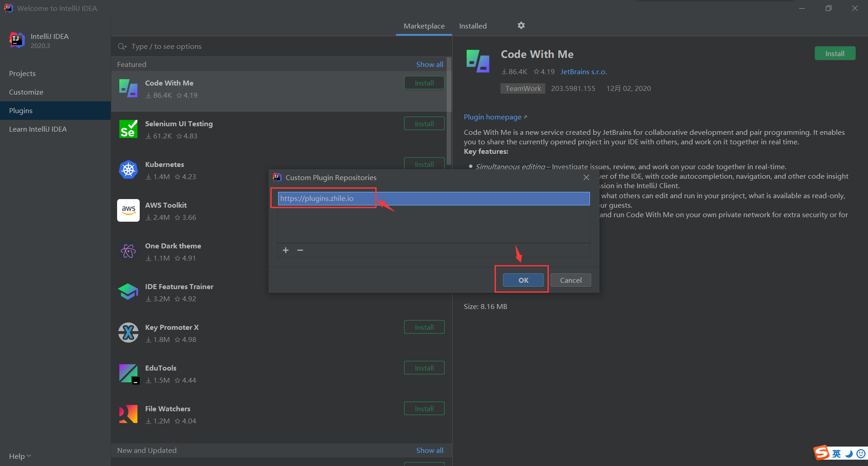
Task: Click the IntelliJ icon in the title bar
Action: [x=8, y=8]
